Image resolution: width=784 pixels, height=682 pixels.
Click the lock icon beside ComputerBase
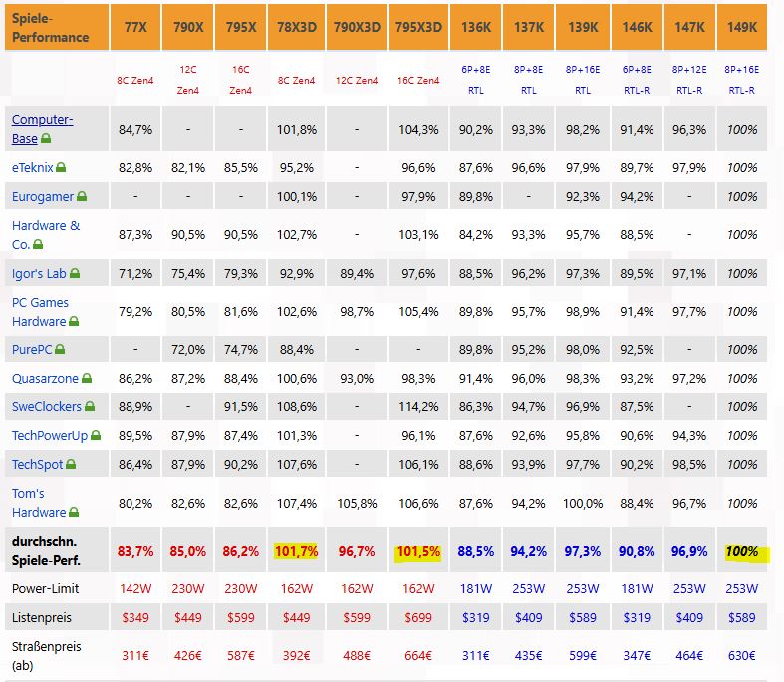point(46,139)
